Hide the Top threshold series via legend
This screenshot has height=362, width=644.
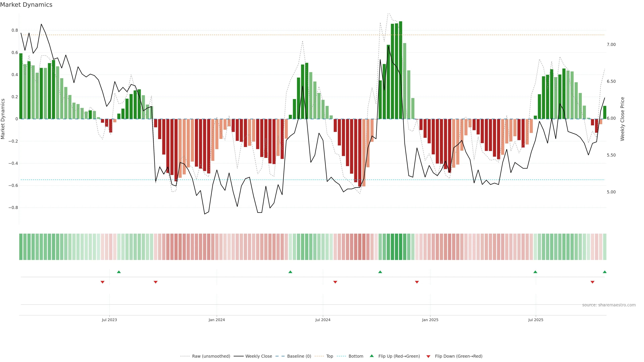[x=330, y=356]
